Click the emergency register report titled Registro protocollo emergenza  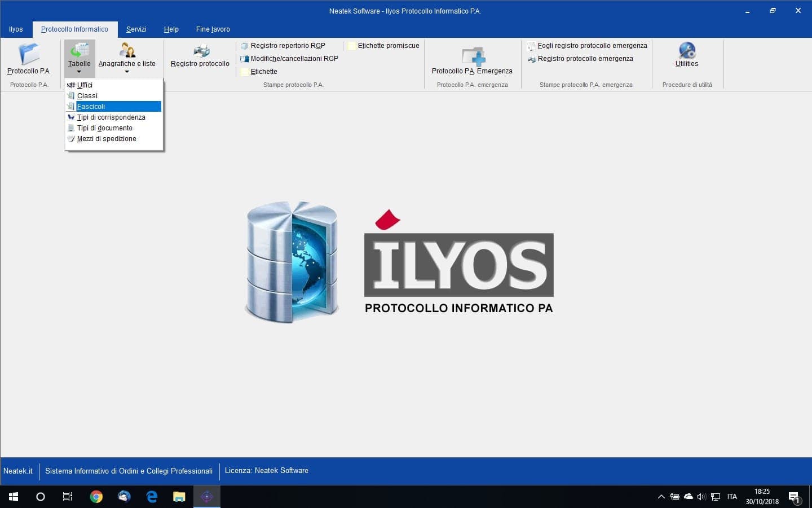[x=580, y=59]
